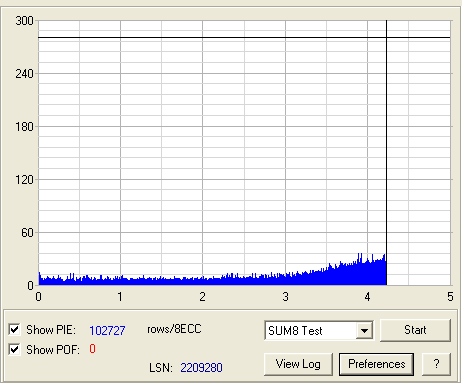
Task: Click the 5 label on the X axis
Action: [x=450, y=297]
